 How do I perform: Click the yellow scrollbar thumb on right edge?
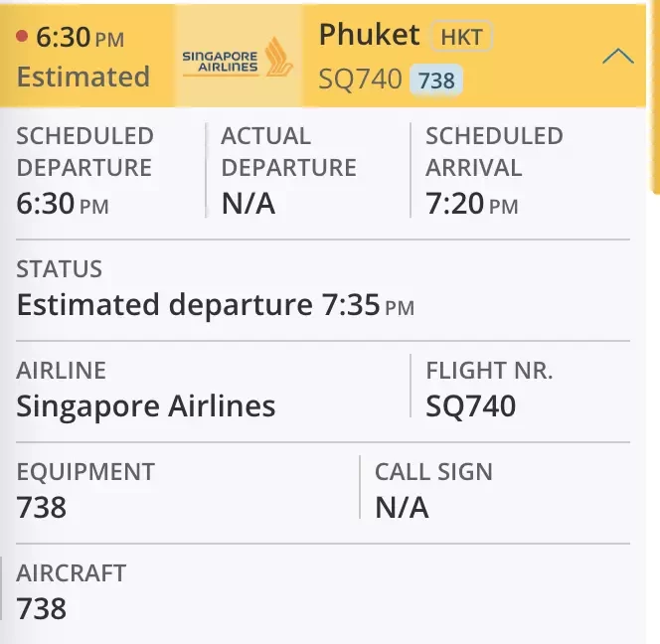(655, 97)
